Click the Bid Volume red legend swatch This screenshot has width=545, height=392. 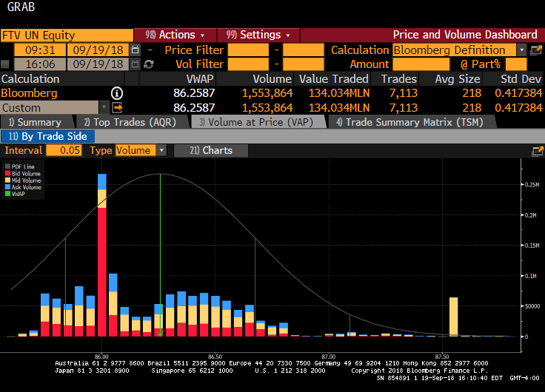click(x=8, y=175)
